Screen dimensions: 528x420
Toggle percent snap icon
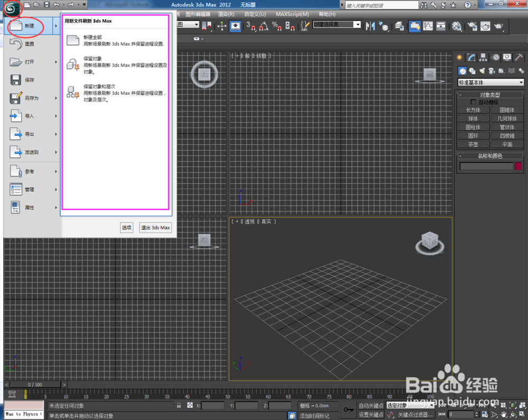(x=277, y=26)
